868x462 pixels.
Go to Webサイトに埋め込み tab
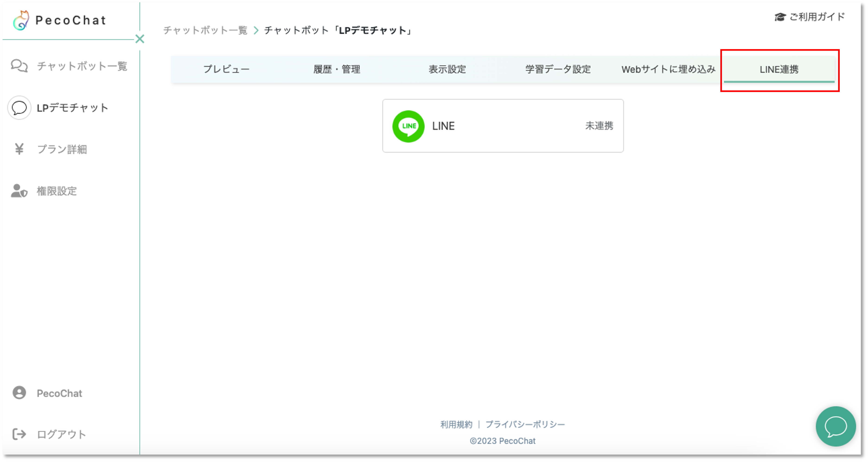[668, 69]
